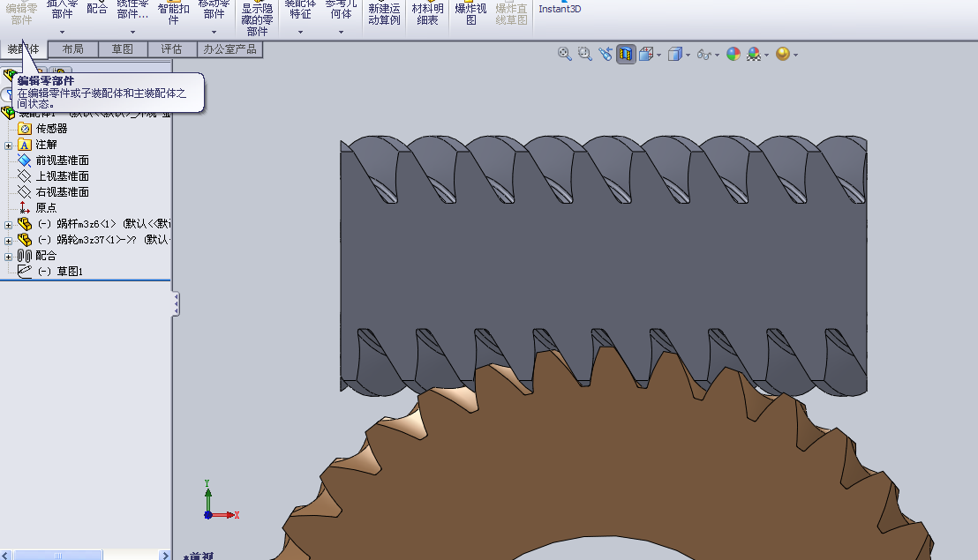This screenshot has width=978, height=560.
Task: Open the Display Style dropdown arrow
Action: click(688, 55)
